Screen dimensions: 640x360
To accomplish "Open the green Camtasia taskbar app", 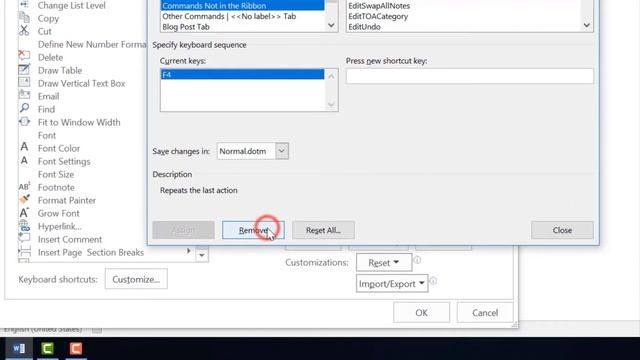I will pos(47,348).
